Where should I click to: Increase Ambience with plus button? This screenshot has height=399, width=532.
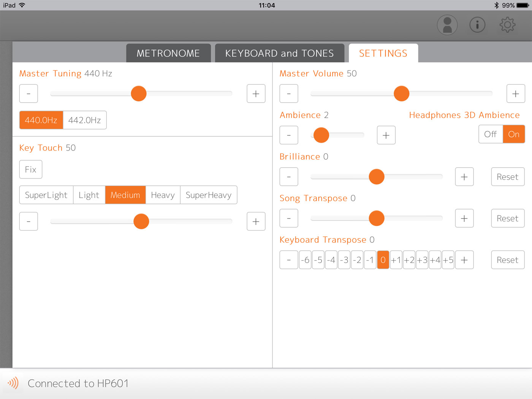point(386,135)
